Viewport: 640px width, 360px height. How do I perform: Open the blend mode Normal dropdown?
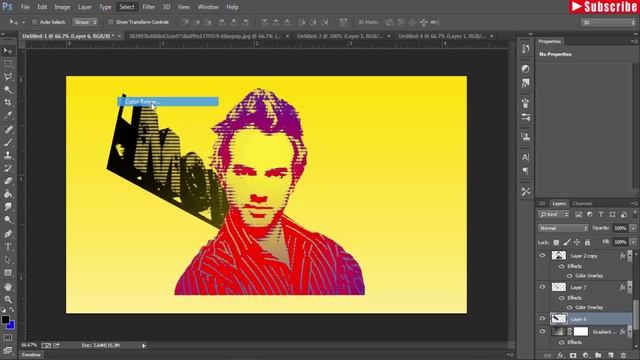563,228
